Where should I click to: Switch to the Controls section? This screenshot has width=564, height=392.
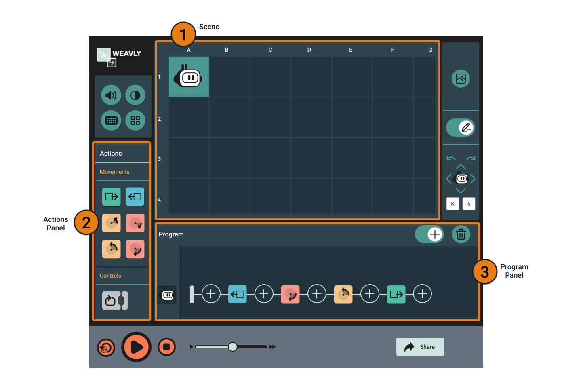pyautogui.click(x=110, y=275)
